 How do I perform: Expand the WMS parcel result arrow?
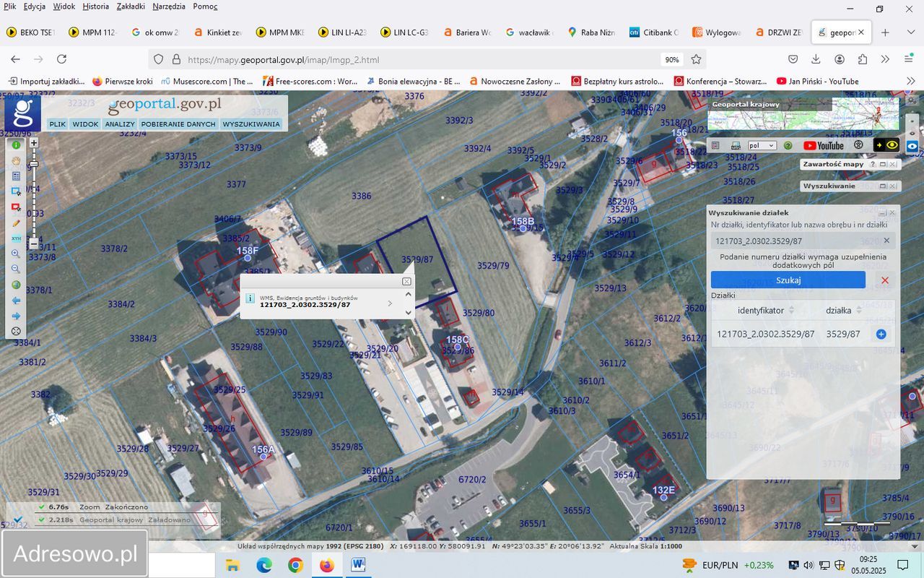(390, 303)
